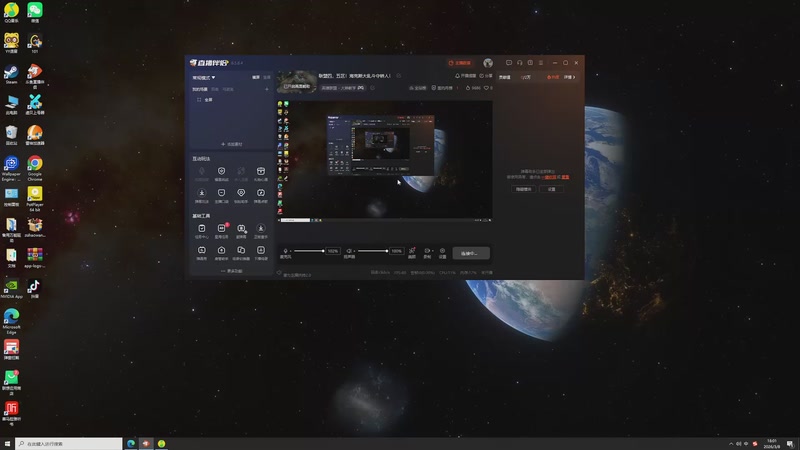Open the Google Chrome desktop icon
Viewport: 800px width, 450px height.
(x=35, y=168)
